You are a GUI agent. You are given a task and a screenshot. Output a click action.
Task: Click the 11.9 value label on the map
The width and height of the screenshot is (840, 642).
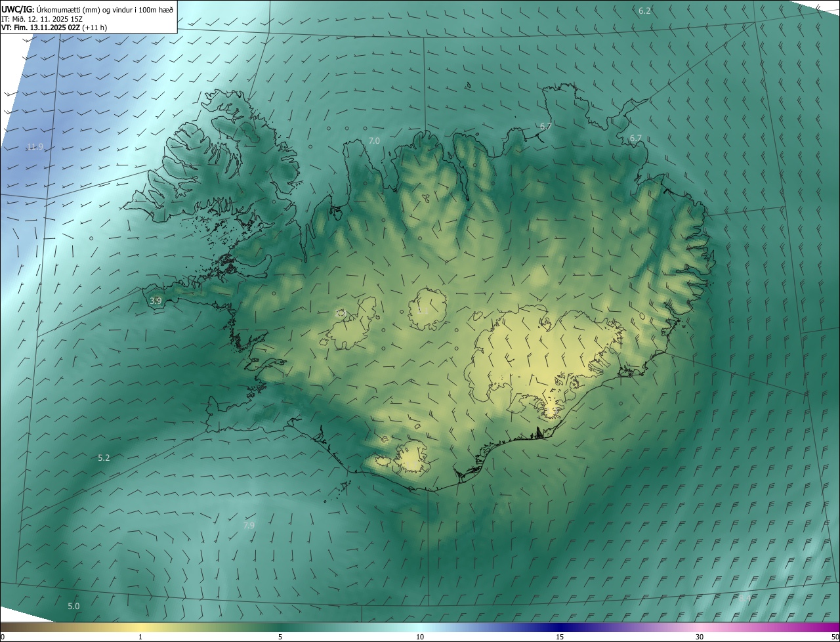35,146
